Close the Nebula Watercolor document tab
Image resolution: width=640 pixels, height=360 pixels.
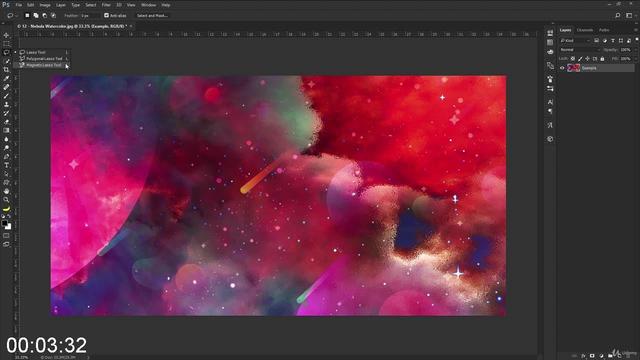click(131, 26)
